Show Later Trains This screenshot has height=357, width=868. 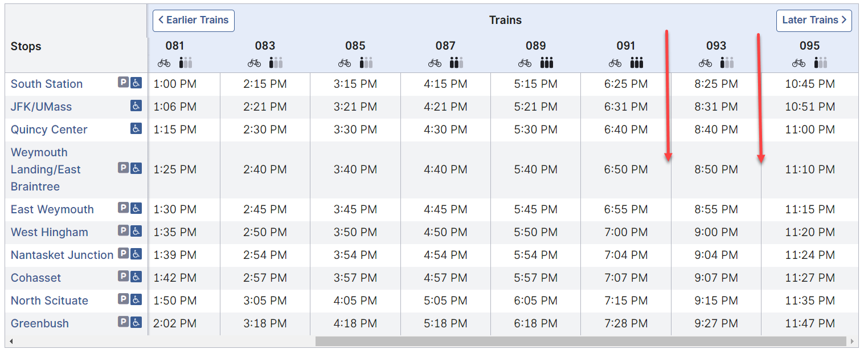[x=813, y=21]
